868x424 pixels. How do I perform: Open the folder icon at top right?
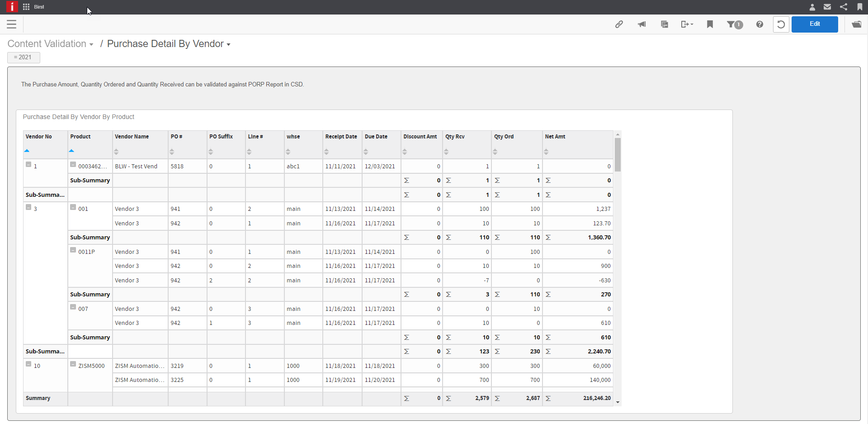pos(857,24)
